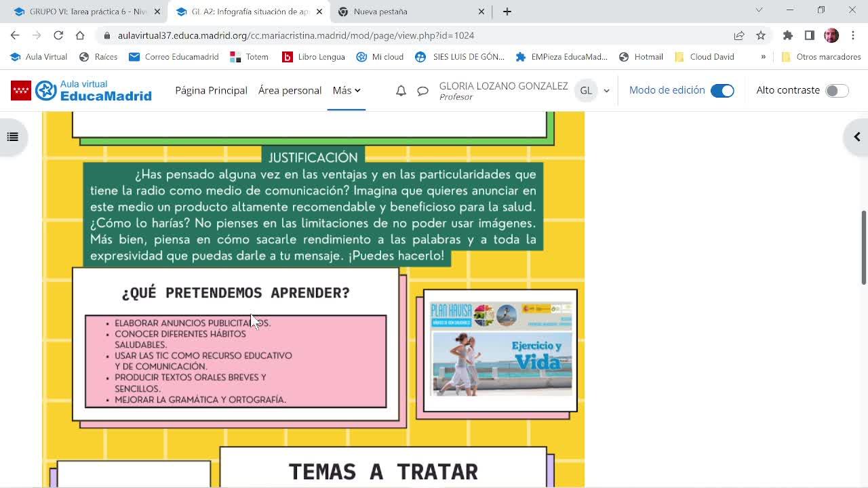
Task: Click the EducaMadrid Aula virtual logo
Action: 81,90
